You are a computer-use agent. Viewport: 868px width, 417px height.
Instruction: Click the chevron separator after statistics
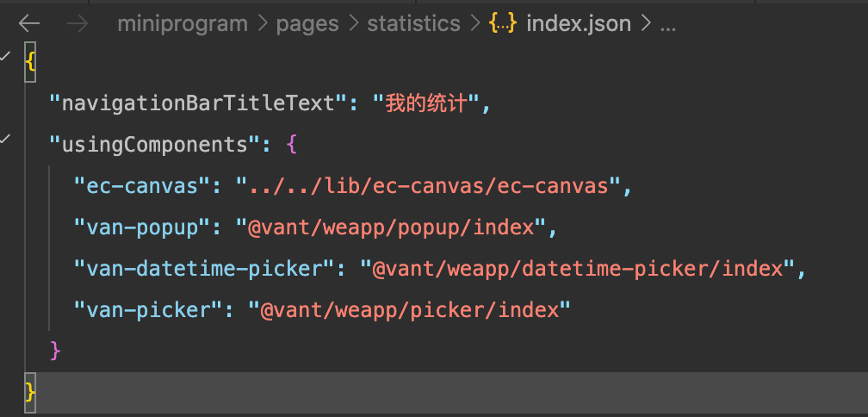click(x=474, y=24)
